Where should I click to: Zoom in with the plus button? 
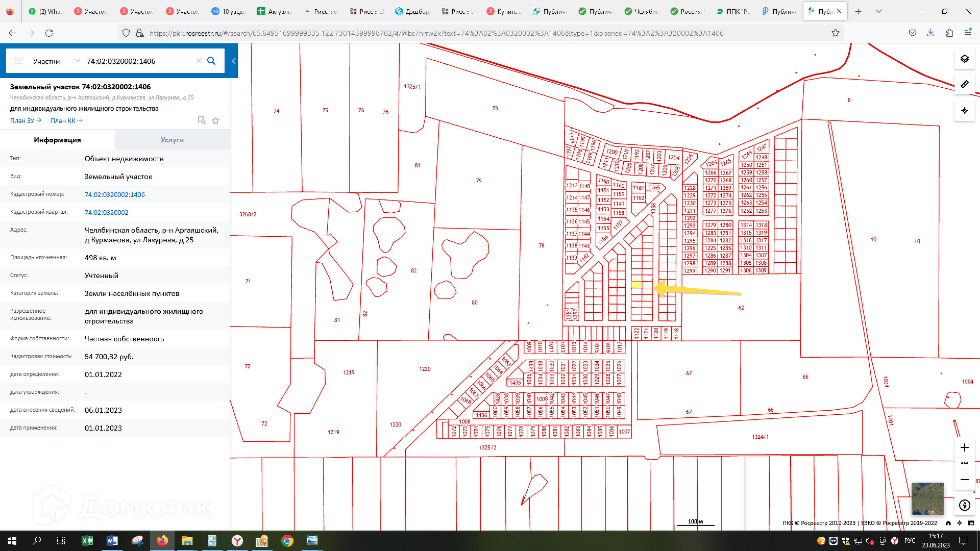(x=964, y=447)
